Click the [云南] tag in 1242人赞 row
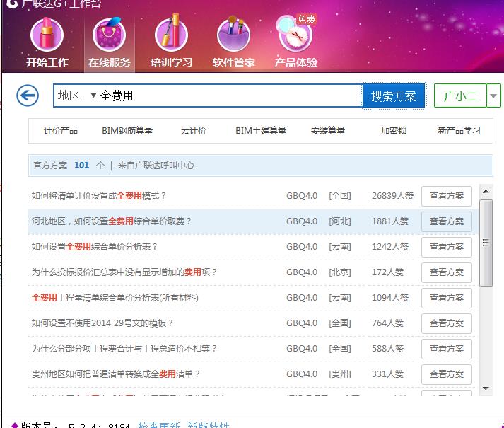The image size is (504, 428). click(340, 246)
